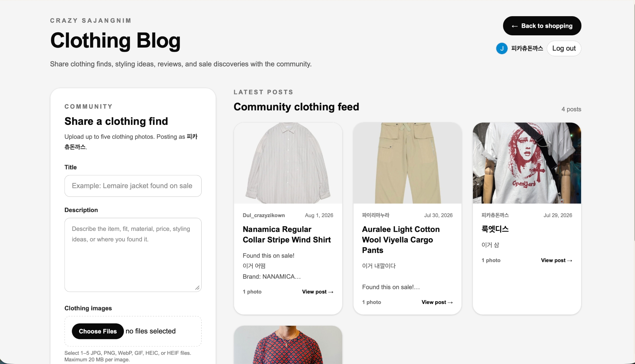The width and height of the screenshot is (635, 364).
Task: Log out of the account
Action: 564,49
